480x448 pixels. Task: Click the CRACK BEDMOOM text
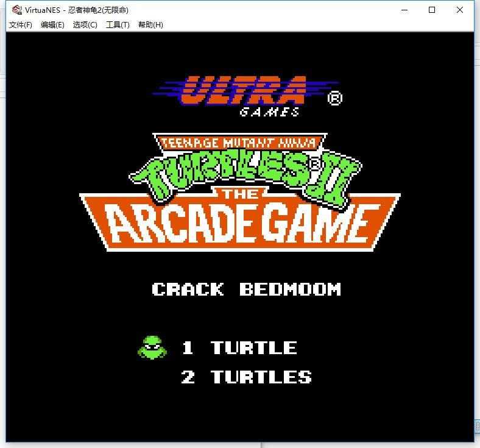click(246, 289)
